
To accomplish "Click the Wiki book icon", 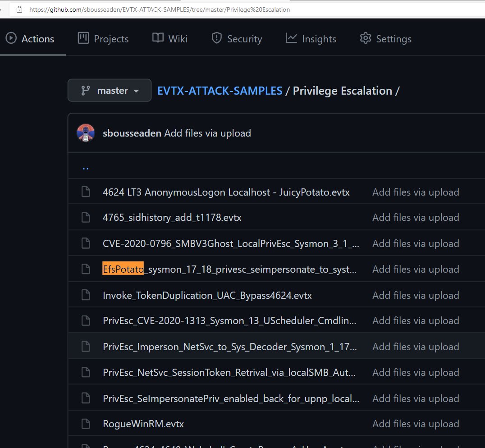I will pos(158,38).
